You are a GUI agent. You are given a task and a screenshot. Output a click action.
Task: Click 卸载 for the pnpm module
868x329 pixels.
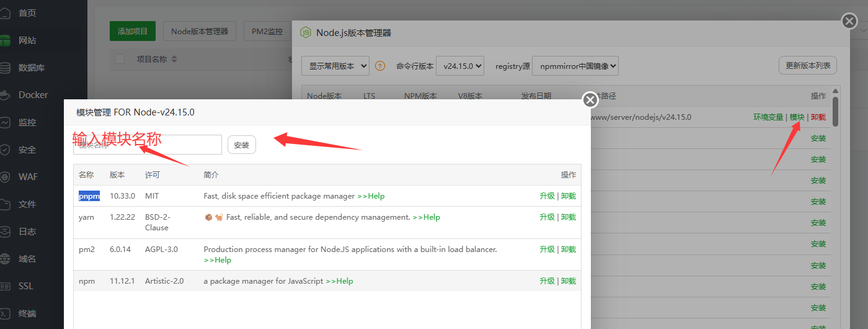569,196
